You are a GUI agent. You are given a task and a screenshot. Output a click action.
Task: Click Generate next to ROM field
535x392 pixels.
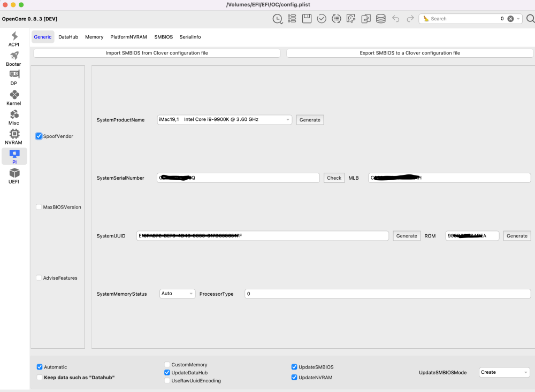tap(517, 236)
